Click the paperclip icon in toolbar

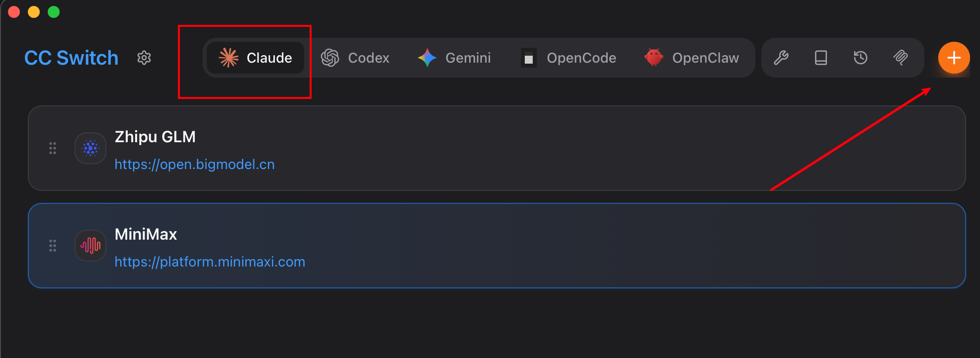point(900,58)
